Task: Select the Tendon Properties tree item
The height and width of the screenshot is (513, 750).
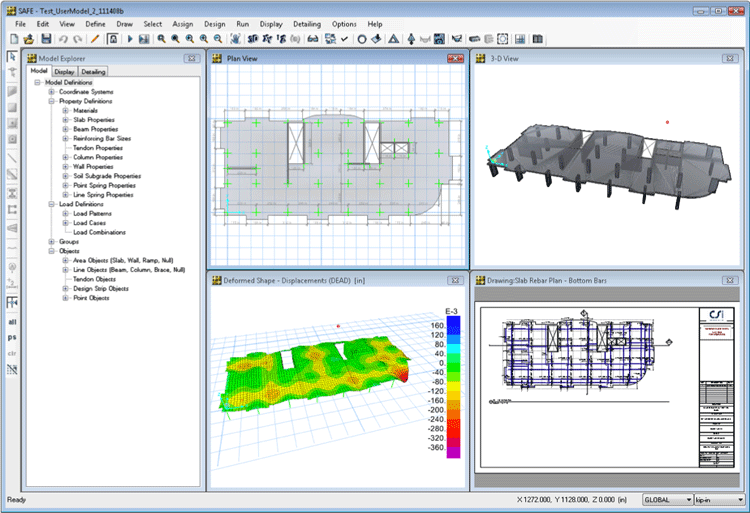Action: (x=98, y=148)
